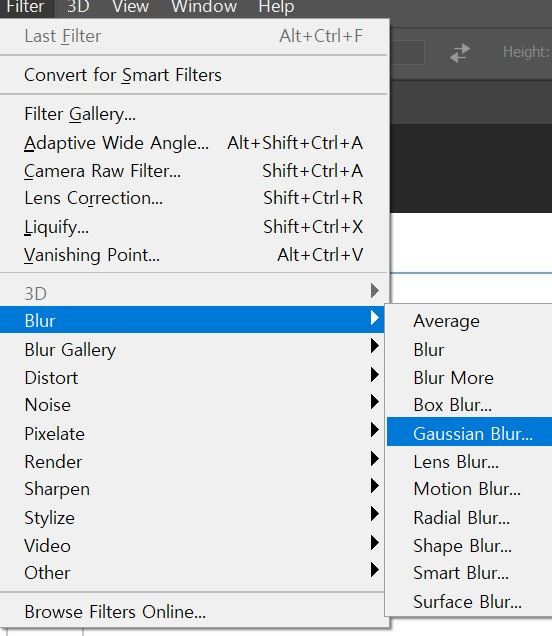
Task: Open the Filter menu in menu bar
Action: coord(27,7)
